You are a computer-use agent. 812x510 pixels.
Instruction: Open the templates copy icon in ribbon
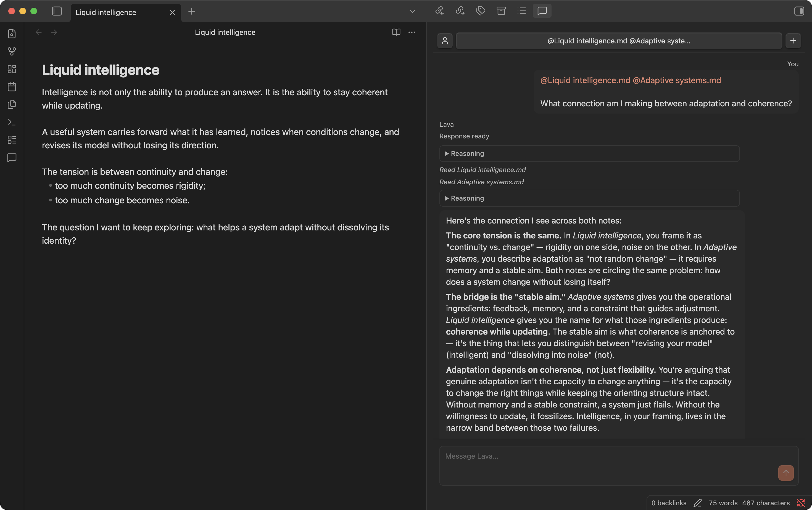point(12,104)
